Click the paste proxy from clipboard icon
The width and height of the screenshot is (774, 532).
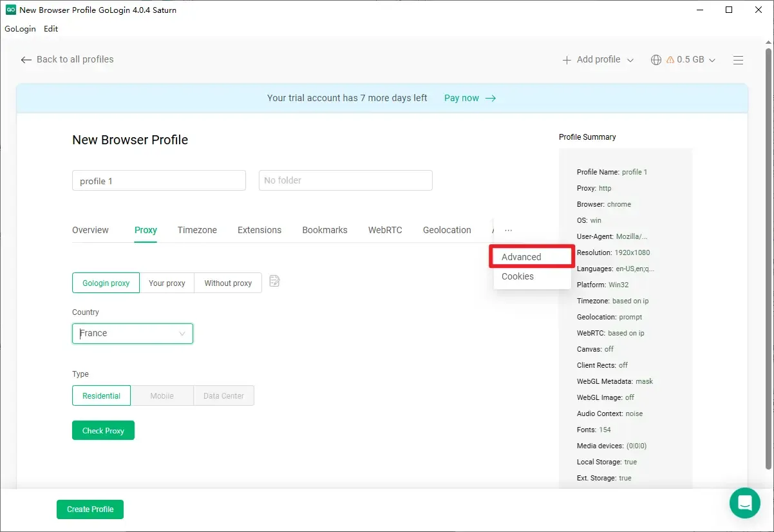[x=274, y=281]
